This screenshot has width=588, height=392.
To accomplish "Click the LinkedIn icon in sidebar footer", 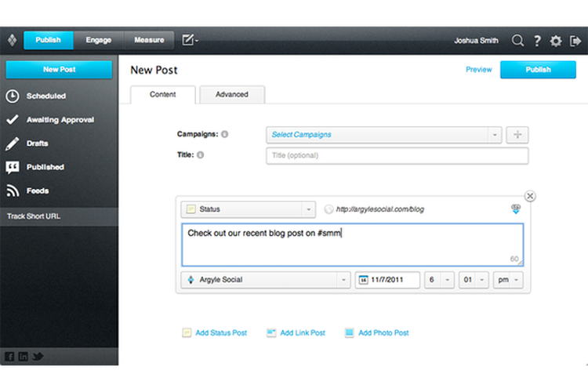I will coord(23,357).
